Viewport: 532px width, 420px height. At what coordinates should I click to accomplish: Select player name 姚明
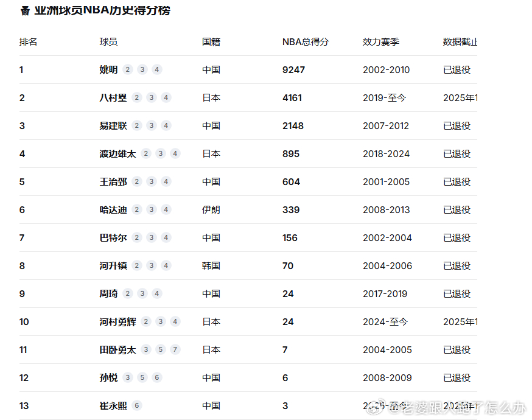coord(108,69)
